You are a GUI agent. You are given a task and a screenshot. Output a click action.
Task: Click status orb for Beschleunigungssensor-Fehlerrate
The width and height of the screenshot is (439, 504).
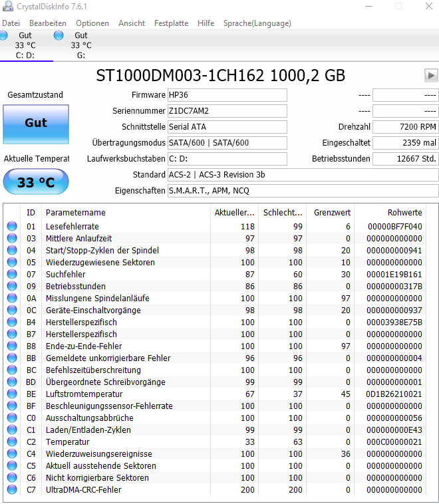(x=12, y=406)
